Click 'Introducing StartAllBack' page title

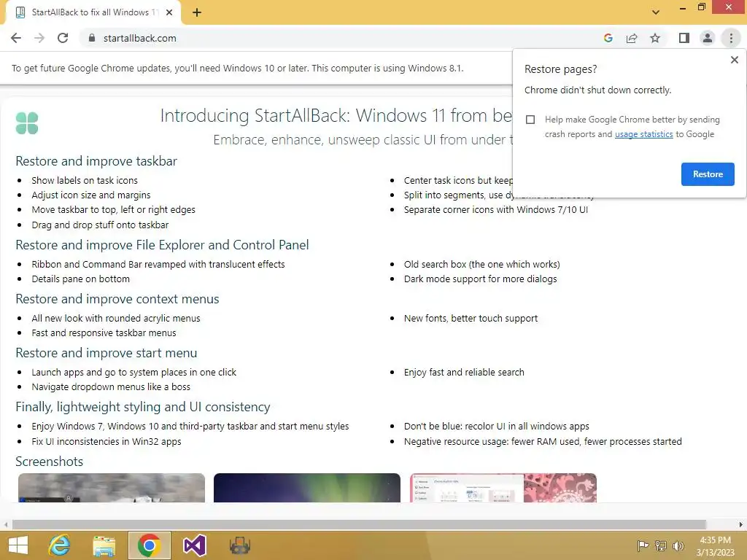click(x=336, y=116)
